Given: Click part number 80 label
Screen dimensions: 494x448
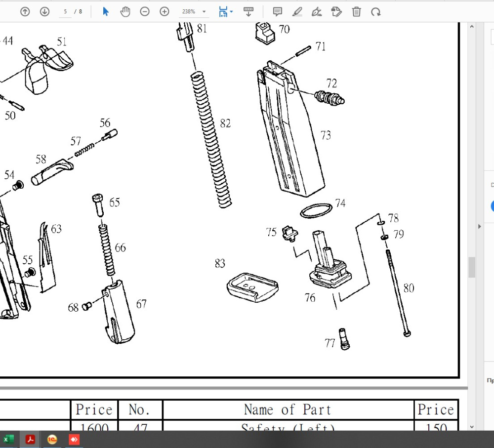Looking at the screenshot, I should [409, 288].
